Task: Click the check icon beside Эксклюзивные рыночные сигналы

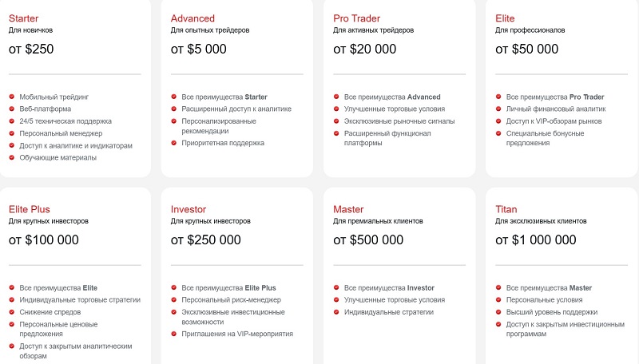Action: [336, 121]
